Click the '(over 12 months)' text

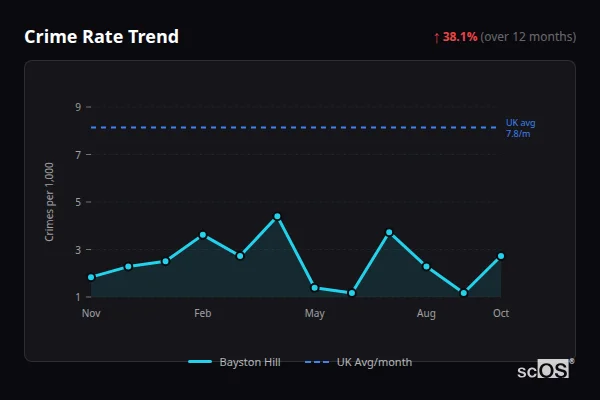528,37
